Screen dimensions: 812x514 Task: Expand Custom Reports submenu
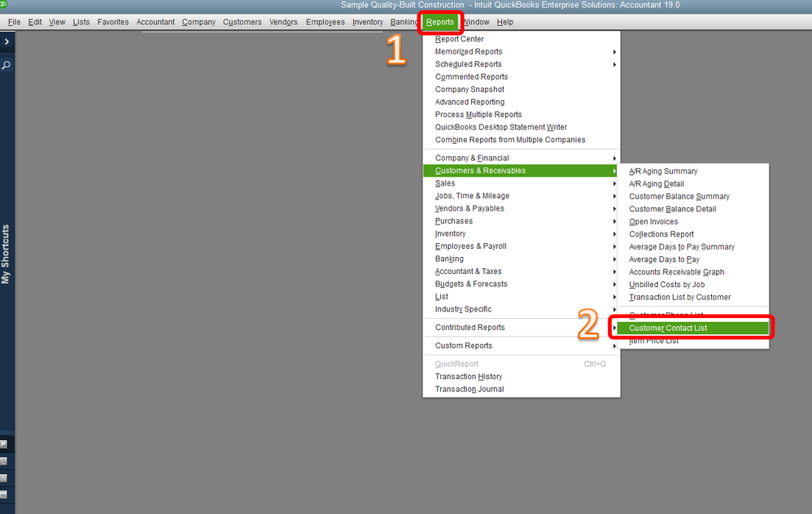click(x=522, y=346)
